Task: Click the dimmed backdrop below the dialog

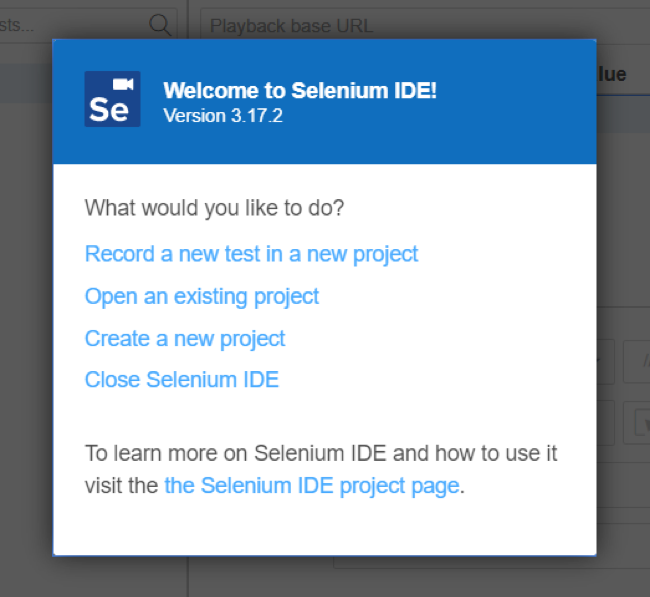Action: click(325, 578)
